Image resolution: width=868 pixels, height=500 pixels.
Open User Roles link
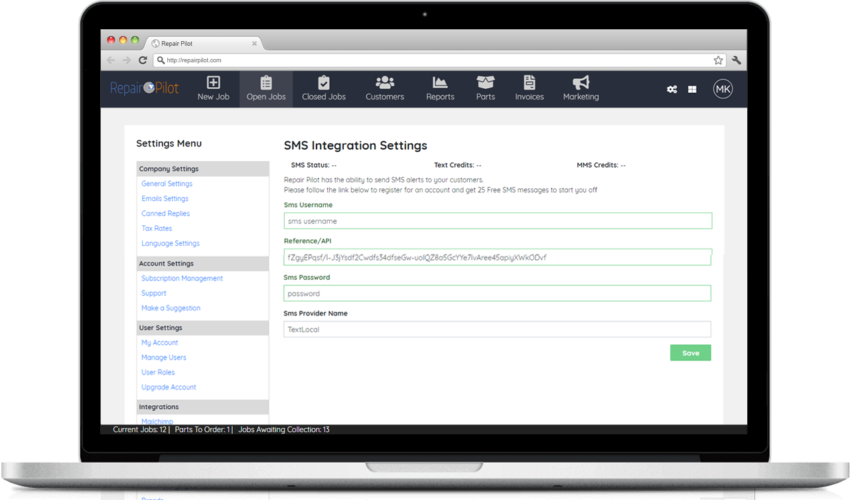tap(158, 372)
